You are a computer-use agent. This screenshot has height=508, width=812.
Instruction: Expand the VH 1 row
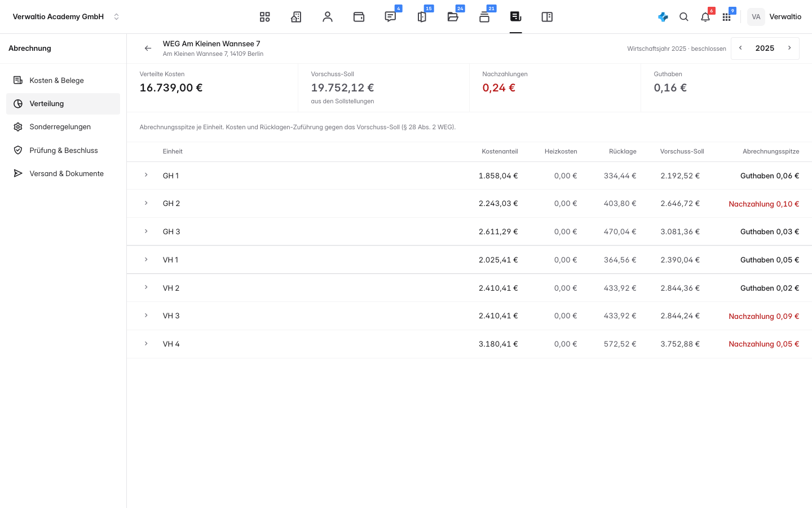tap(146, 260)
